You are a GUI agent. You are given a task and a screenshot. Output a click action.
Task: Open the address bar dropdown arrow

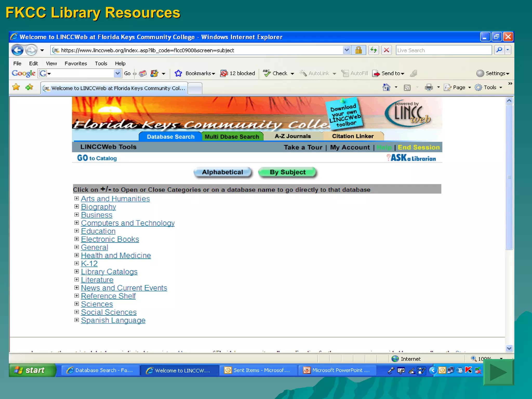tap(347, 50)
